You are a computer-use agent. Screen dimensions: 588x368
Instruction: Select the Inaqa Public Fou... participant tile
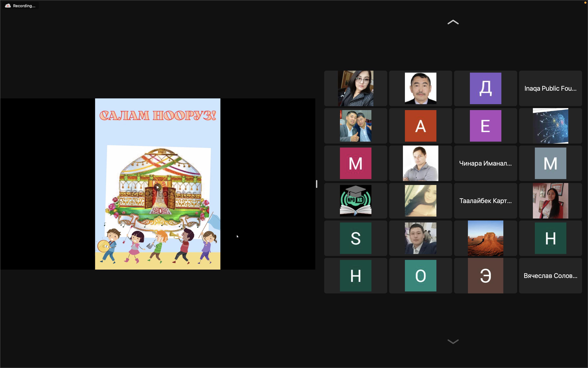tap(550, 88)
